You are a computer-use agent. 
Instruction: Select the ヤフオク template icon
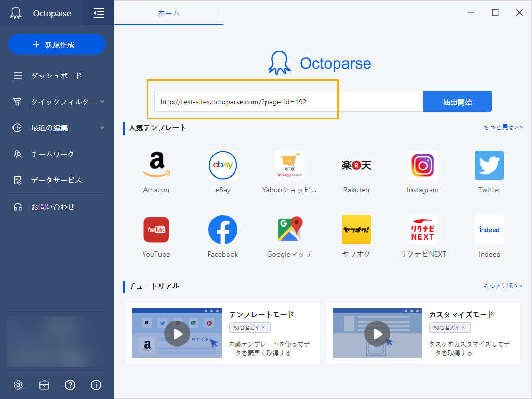(x=356, y=230)
